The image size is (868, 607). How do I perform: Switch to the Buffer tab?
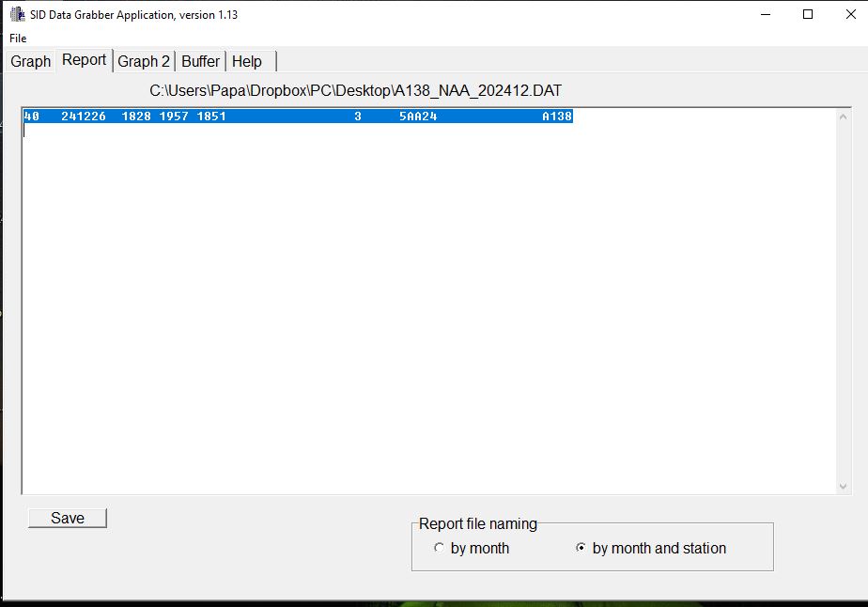(x=200, y=61)
